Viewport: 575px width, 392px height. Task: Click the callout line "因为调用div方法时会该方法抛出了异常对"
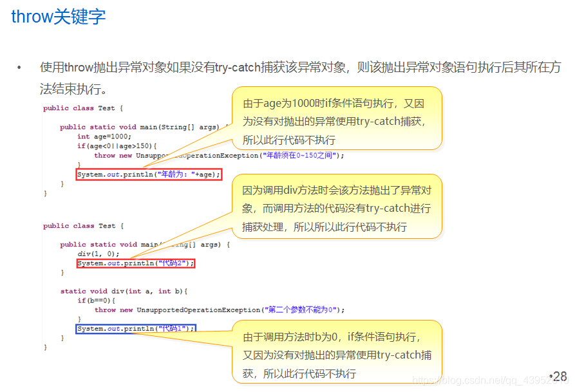point(337,191)
